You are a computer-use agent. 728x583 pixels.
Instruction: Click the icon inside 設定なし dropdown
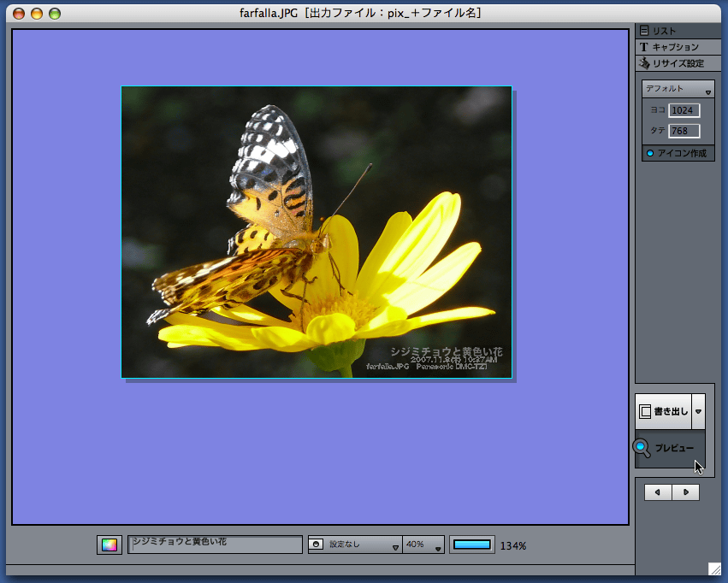[x=316, y=544]
